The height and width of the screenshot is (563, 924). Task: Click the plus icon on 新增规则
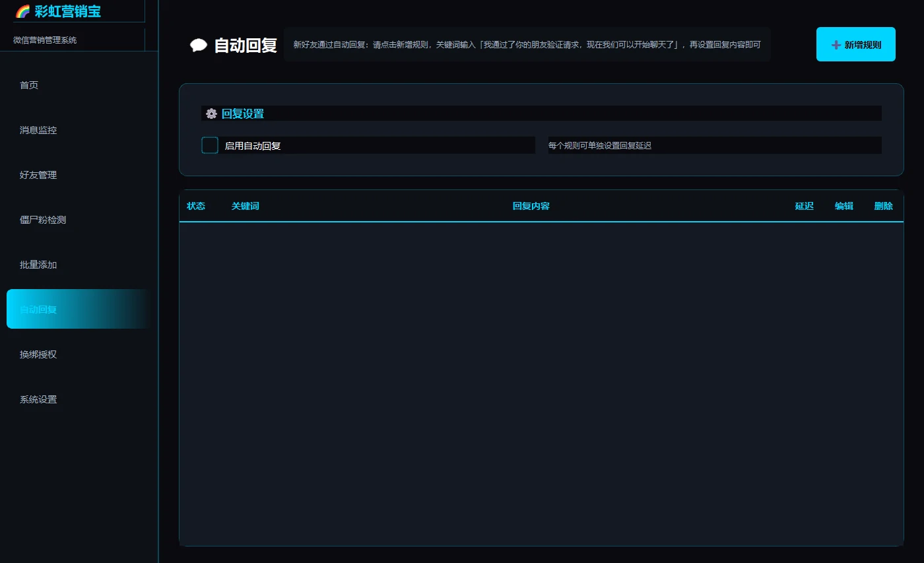pyautogui.click(x=836, y=45)
